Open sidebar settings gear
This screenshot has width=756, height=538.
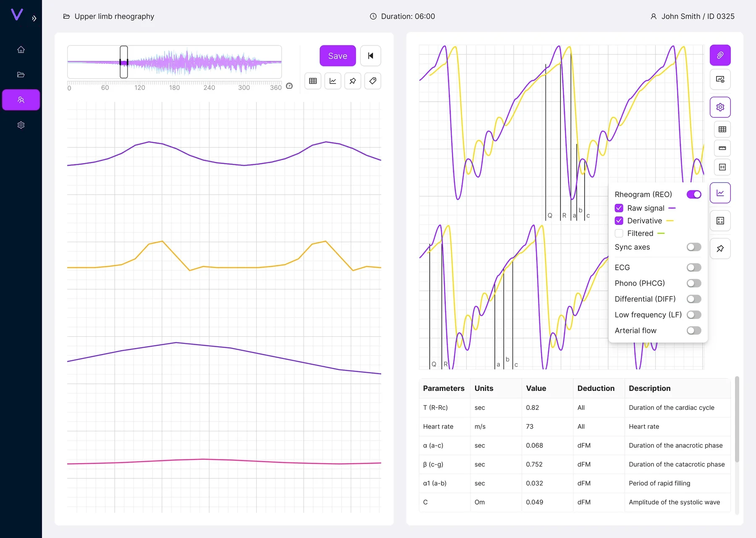(x=21, y=125)
